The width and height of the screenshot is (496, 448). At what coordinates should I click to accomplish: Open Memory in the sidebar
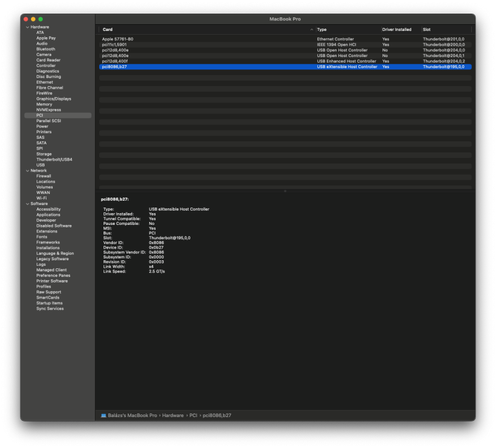click(x=44, y=104)
